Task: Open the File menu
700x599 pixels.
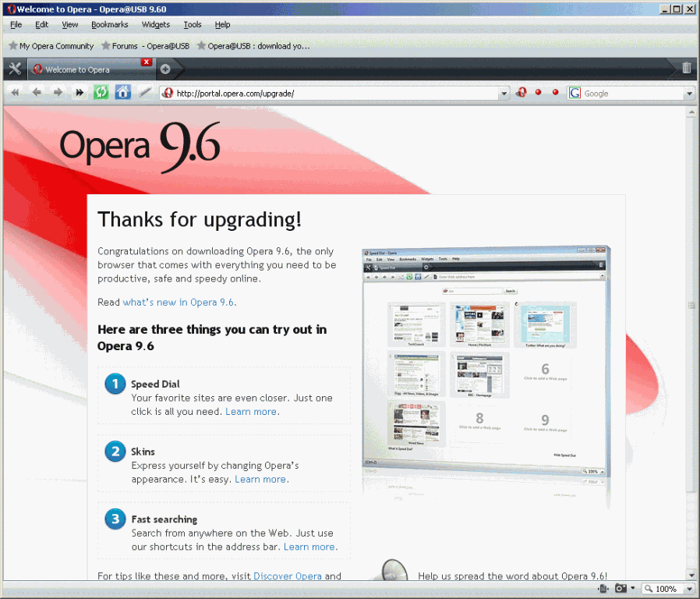Action: pos(16,24)
